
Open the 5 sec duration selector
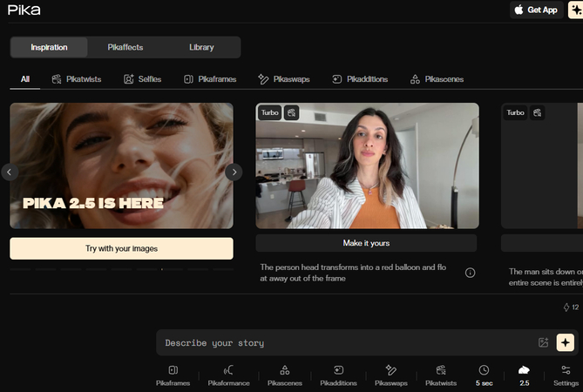click(x=485, y=375)
